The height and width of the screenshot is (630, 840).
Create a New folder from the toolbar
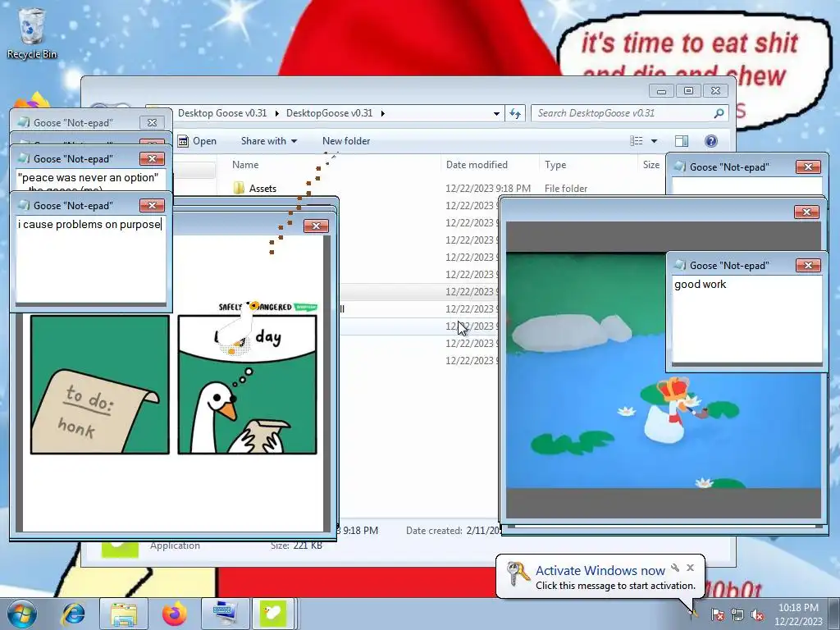[x=346, y=141]
